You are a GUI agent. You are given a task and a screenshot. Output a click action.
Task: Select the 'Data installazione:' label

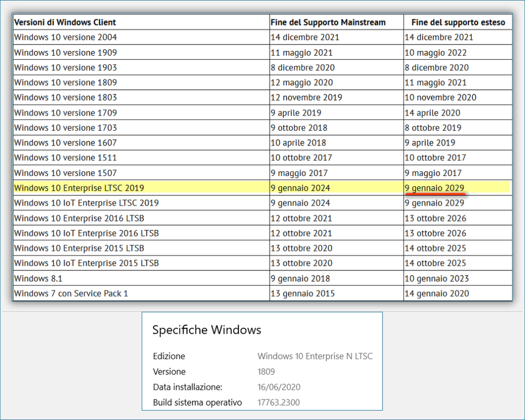pyautogui.click(x=188, y=387)
